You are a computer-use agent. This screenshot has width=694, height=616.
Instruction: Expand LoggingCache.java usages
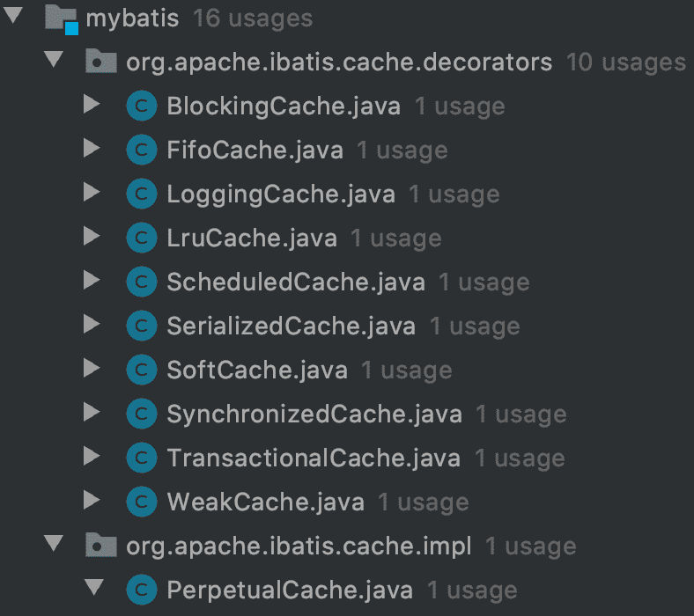[92, 193]
